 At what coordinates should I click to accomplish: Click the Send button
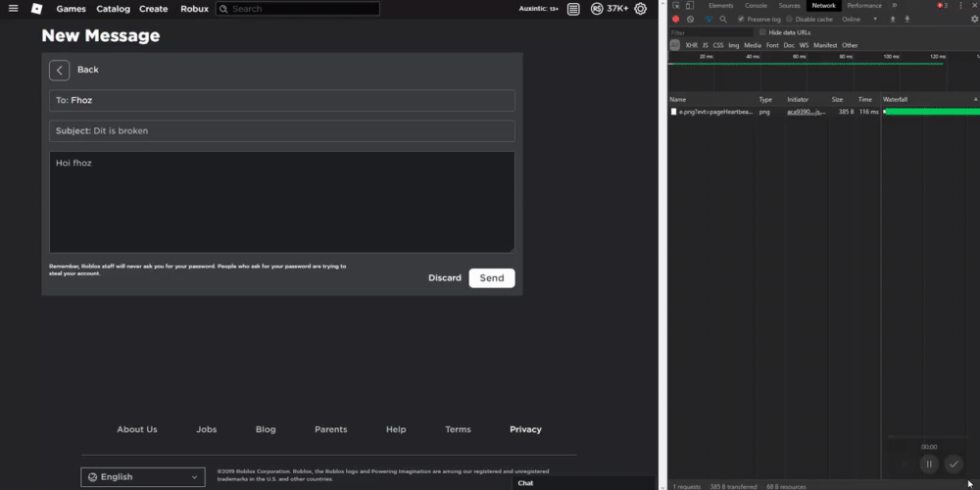coord(492,278)
